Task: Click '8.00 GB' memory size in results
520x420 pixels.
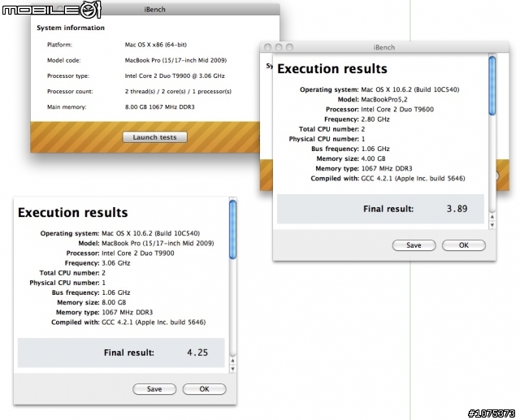Action: pyautogui.click(x=114, y=303)
